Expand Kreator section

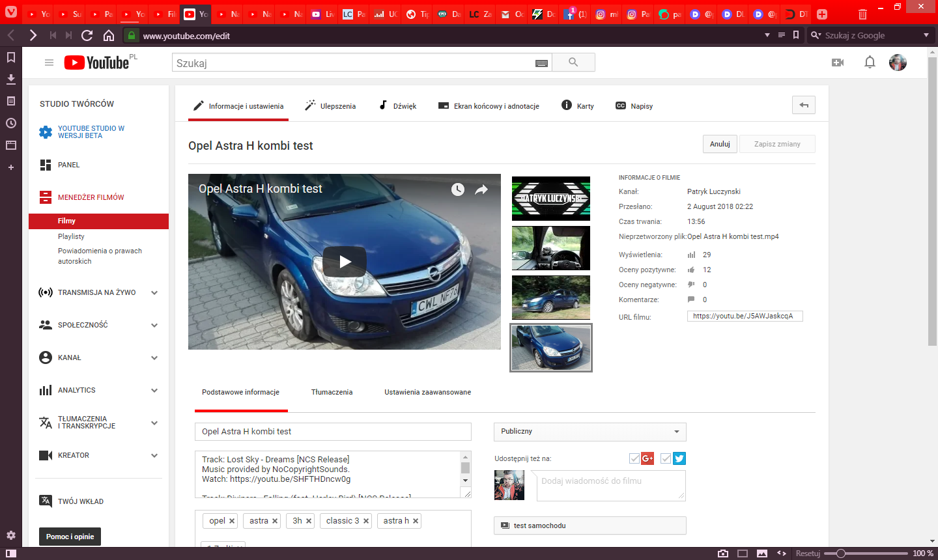click(x=154, y=456)
